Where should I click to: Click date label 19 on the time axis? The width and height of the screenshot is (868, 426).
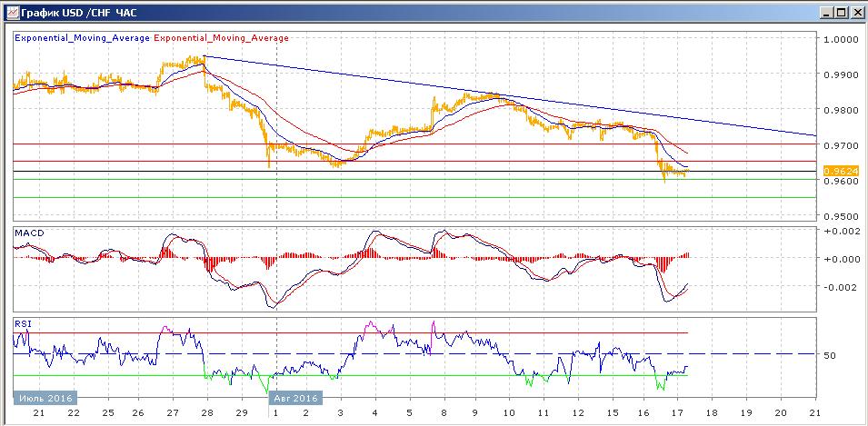746,412
